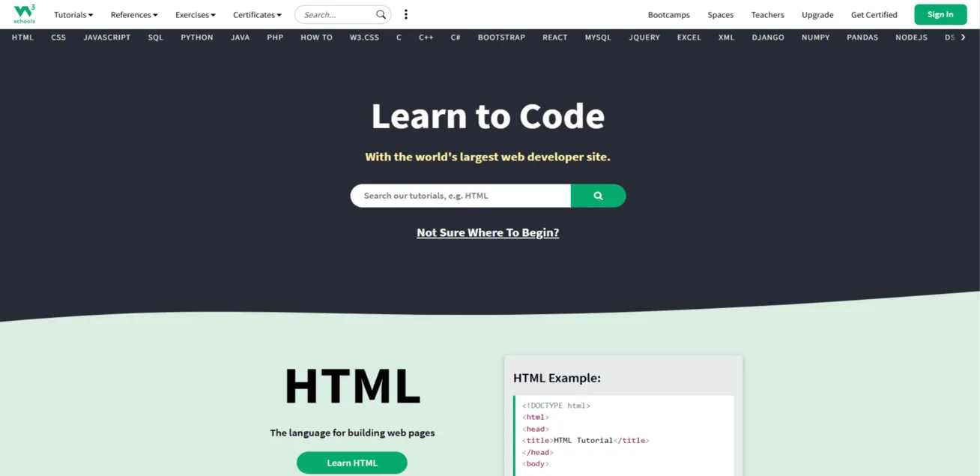Click the 'HTML Example:' heading

pos(557,378)
